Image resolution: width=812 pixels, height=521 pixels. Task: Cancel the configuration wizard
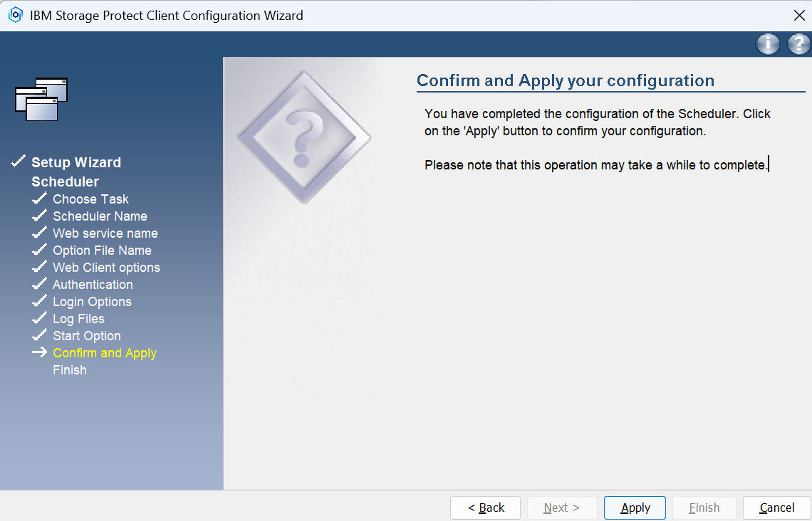pyautogui.click(x=776, y=507)
